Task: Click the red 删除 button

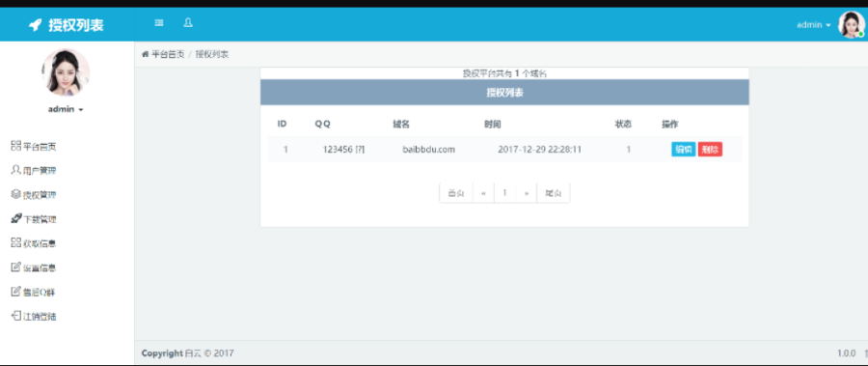Action: 710,149
